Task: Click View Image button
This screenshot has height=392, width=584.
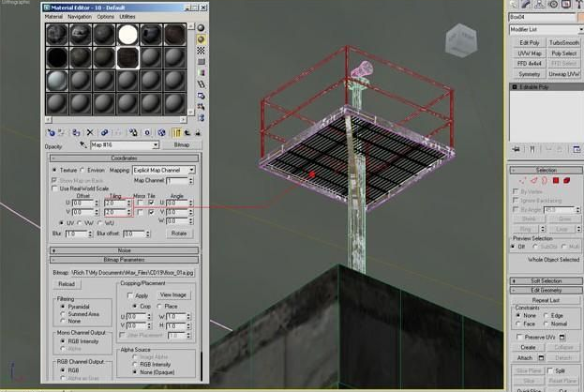Action: tap(173, 295)
